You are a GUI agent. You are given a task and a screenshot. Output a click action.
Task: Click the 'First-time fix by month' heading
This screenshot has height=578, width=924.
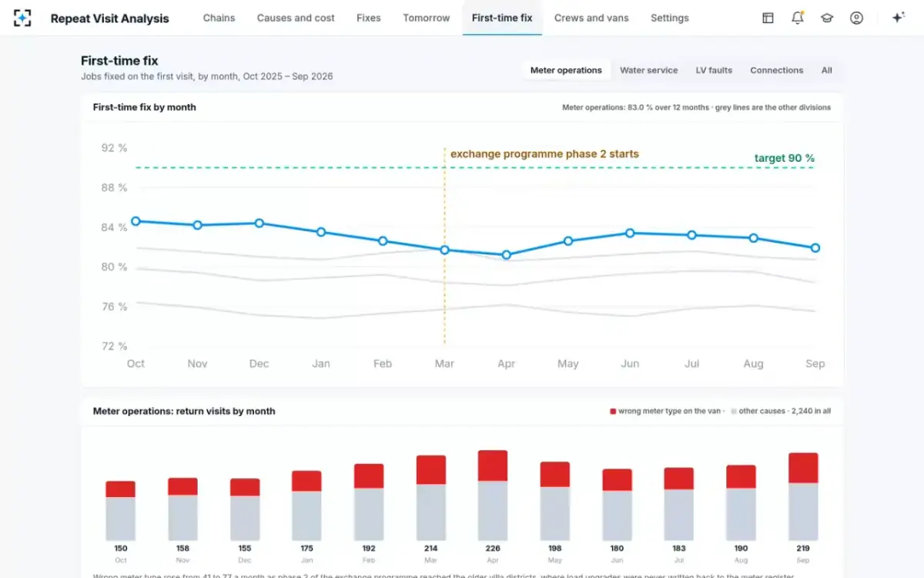coord(145,107)
